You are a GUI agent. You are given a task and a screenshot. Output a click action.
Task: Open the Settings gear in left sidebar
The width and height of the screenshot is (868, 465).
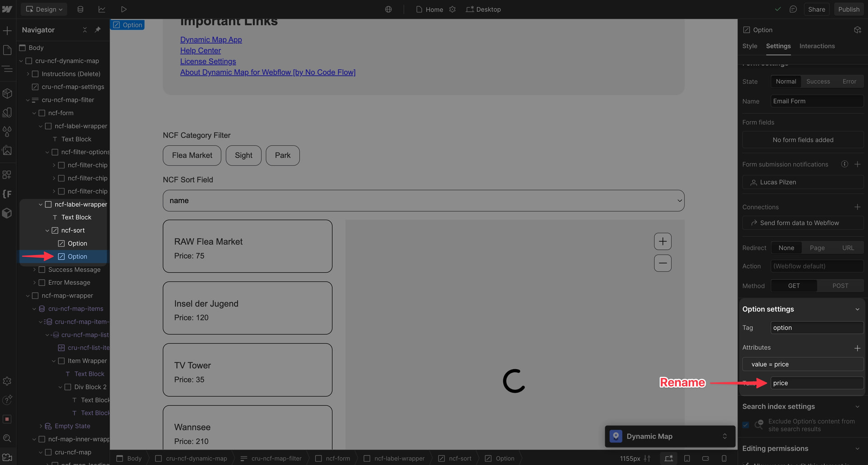coord(7,381)
